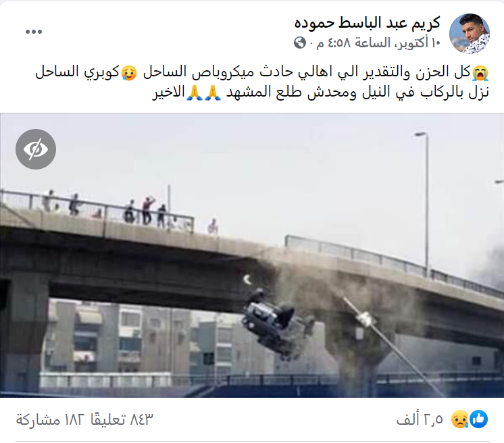
Task: Visit كريم عبد الباسط حموده profile name link
Action: click(x=367, y=23)
